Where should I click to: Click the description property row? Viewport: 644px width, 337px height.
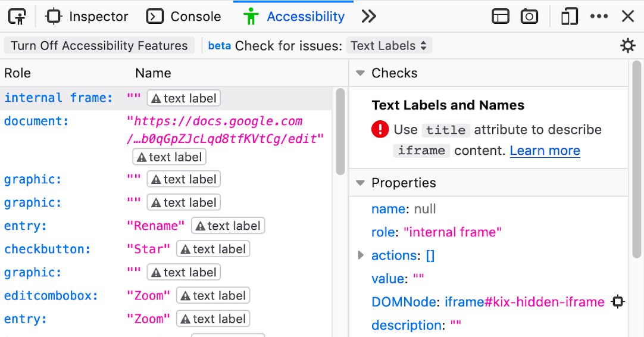pos(416,325)
